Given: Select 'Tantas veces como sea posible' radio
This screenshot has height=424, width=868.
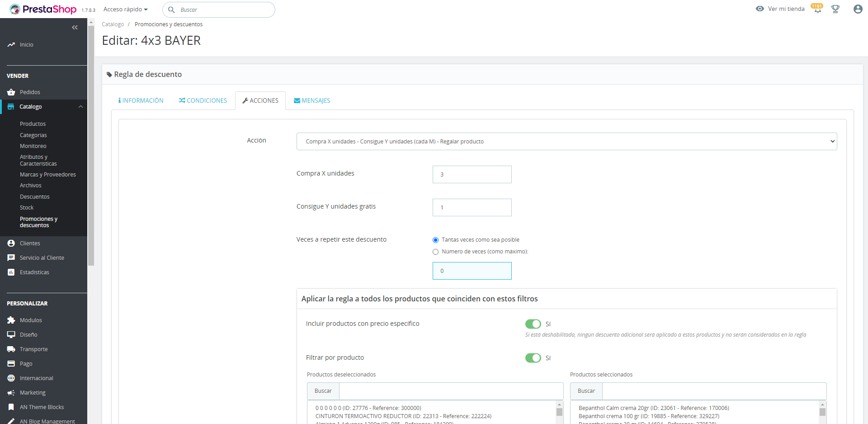Looking at the screenshot, I should click(436, 240).
